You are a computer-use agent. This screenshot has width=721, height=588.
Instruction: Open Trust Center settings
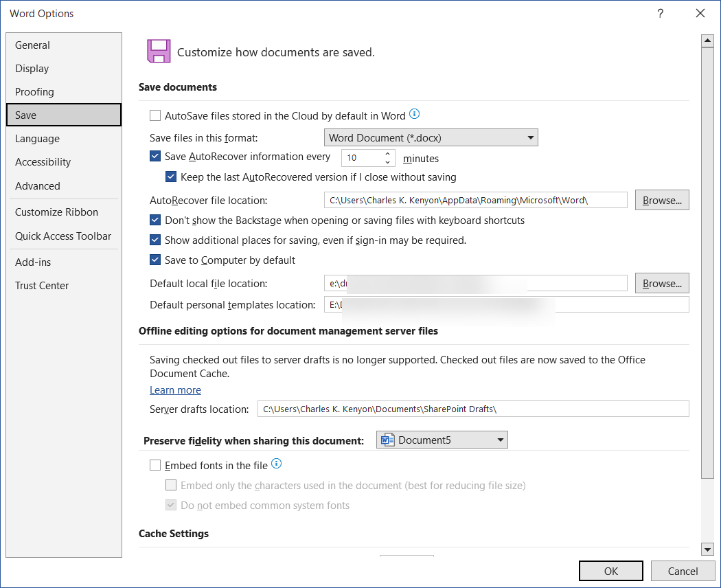[41, 285]
